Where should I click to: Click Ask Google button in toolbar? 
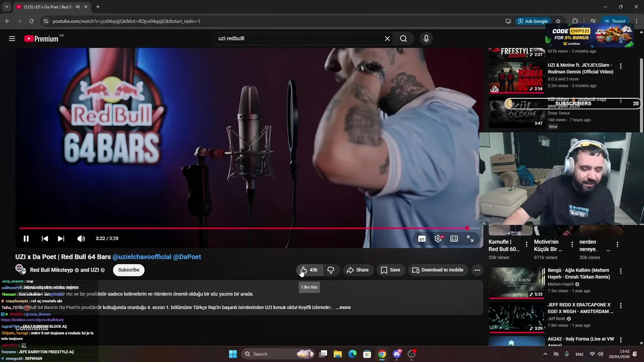coord(533,21)
